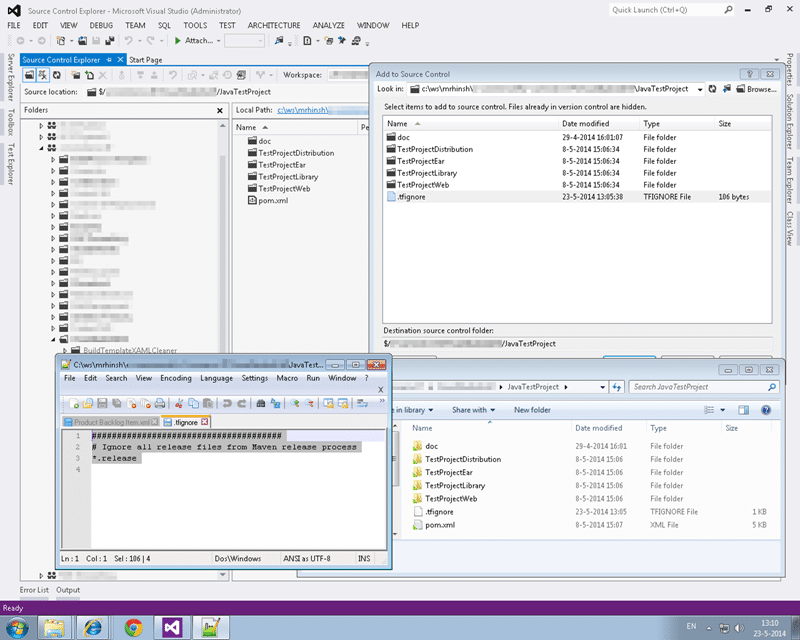The image size is (800, 640).
Task: Select TestProjectDistribution in Source Control Explorer list
Action: [x=296, y=153]
